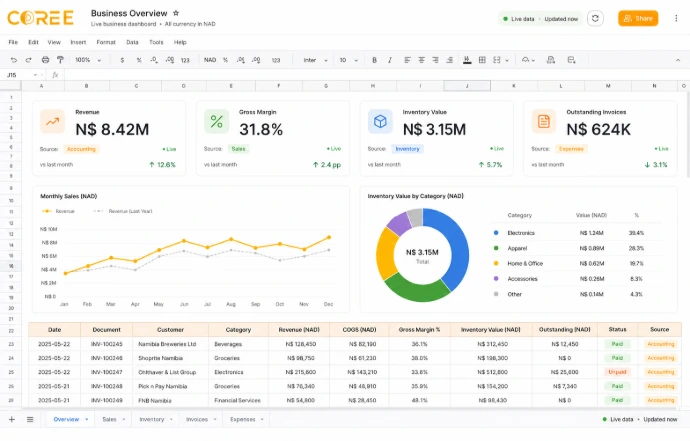Open the File menu
This screenshot has width=690, height=441.
click(13, 42)
